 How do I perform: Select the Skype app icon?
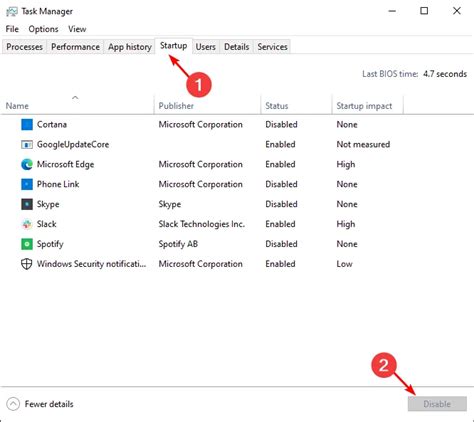point(27,204)
